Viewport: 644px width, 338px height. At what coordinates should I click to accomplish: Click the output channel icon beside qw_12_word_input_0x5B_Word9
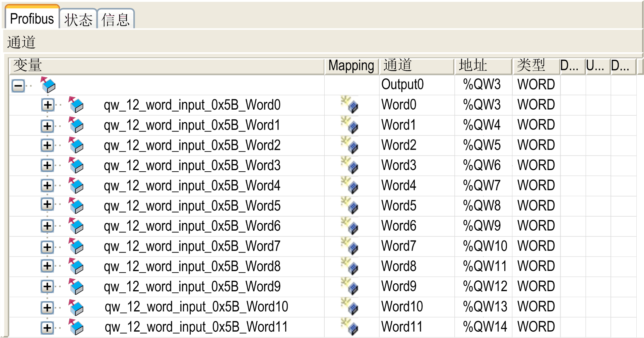[x=76, y=287]
